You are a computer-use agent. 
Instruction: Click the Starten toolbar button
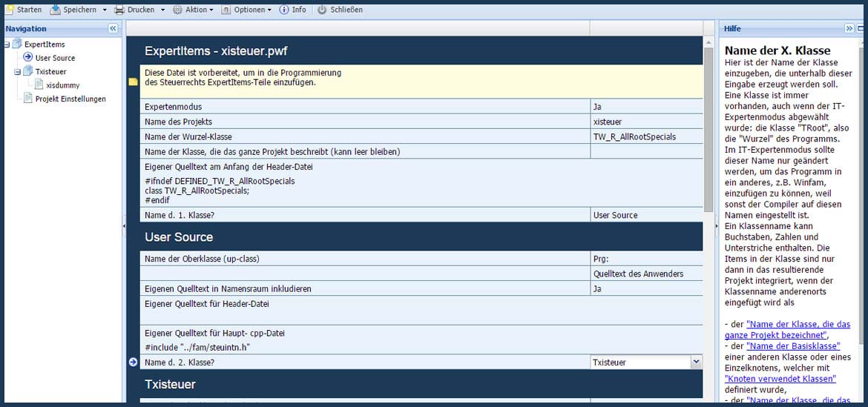pyautogui.click(x=23, y=10)
